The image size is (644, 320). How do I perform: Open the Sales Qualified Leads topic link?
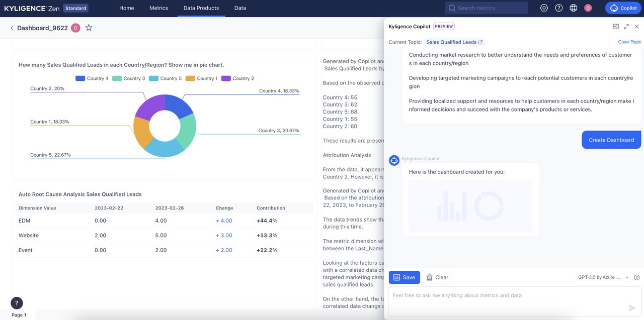452,42
